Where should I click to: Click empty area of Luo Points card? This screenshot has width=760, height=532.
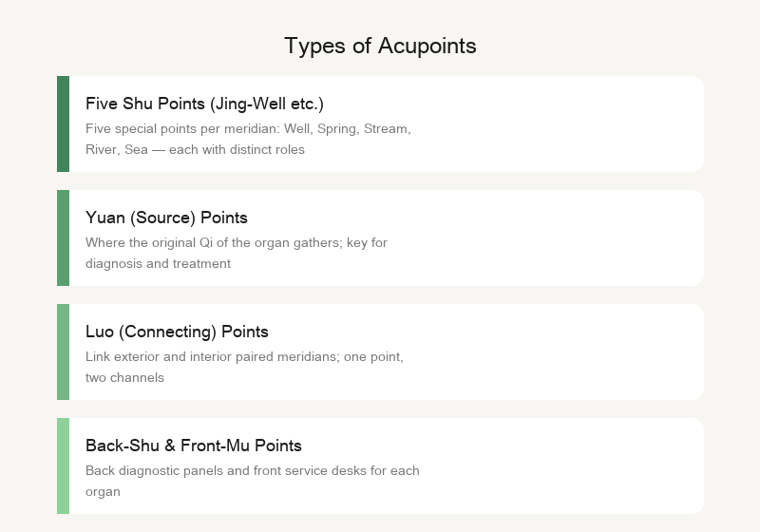click(558, 351)
